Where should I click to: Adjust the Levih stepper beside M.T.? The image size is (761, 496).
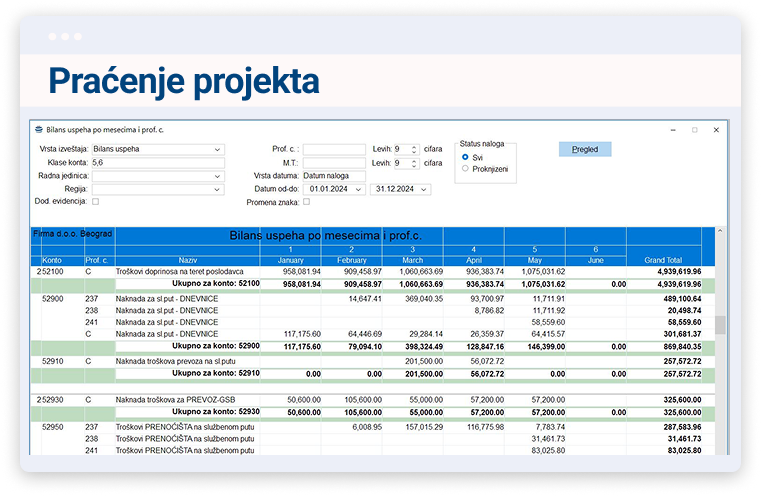coord(413,163)
